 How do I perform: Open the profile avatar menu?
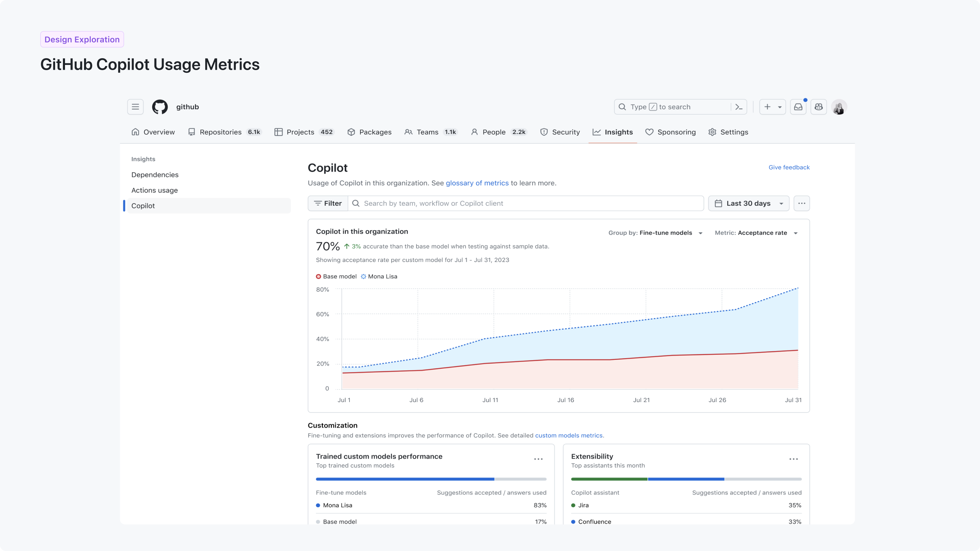pos(839,107)
